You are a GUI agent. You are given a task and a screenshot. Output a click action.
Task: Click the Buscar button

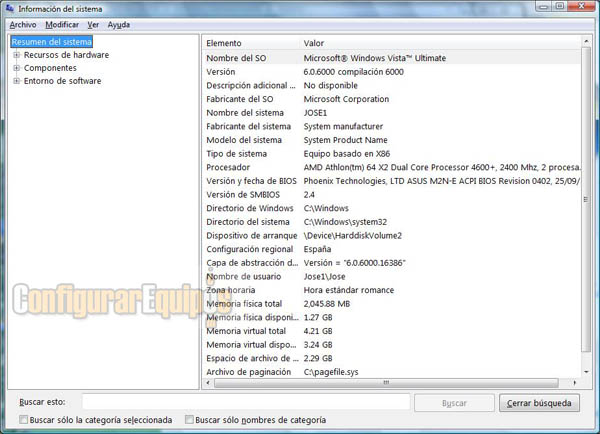coord(454,403)
